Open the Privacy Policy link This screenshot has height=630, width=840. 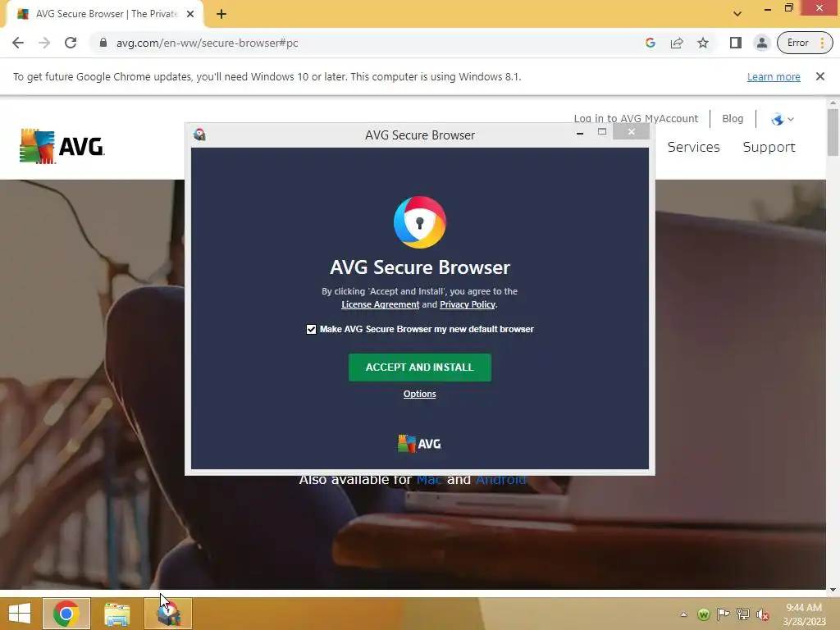tap(467, 304)
